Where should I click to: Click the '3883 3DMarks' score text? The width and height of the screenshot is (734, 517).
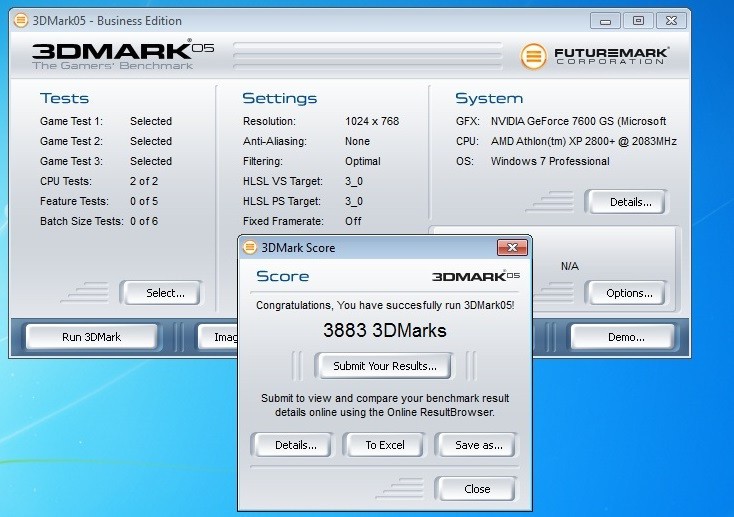[x=384, y=331]
